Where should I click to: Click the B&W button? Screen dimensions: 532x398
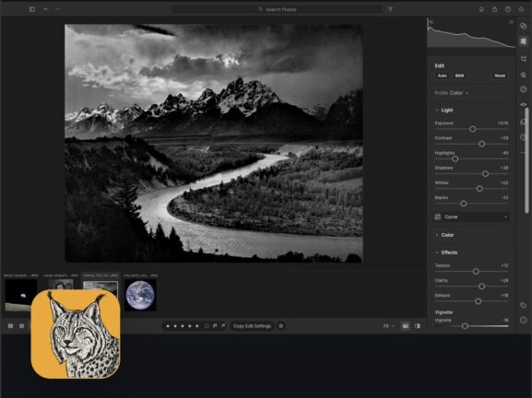coord(459,76)
